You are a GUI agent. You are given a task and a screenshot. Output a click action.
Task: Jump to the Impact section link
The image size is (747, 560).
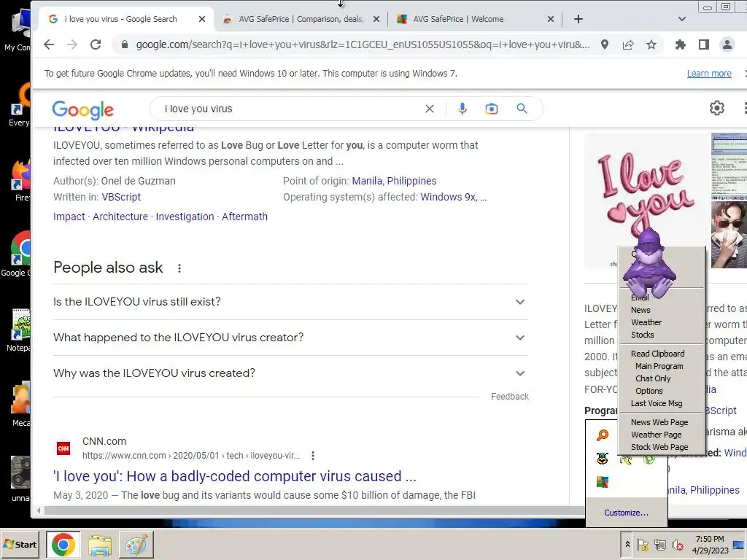click(69, 217)
